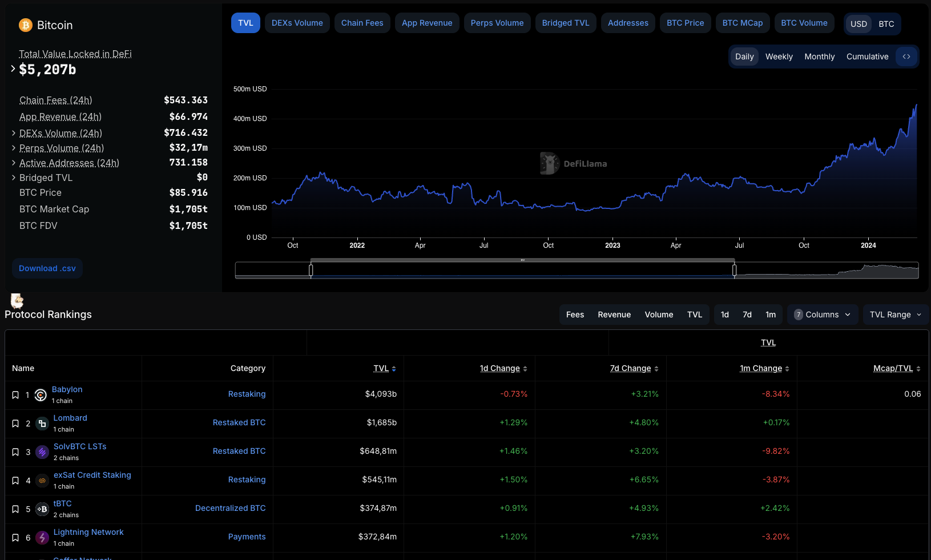Enable Addresses on the chart

point(628,23)
